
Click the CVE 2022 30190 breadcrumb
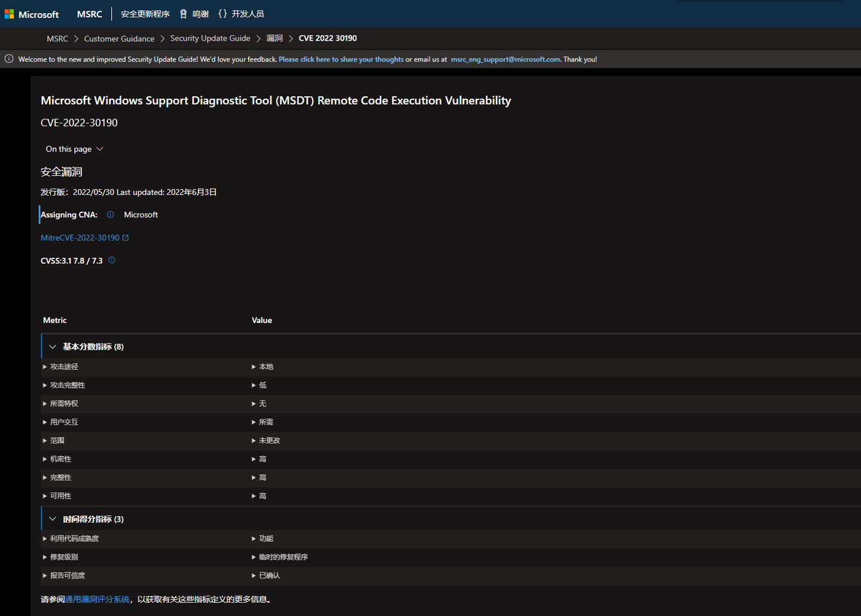point(328,38)
